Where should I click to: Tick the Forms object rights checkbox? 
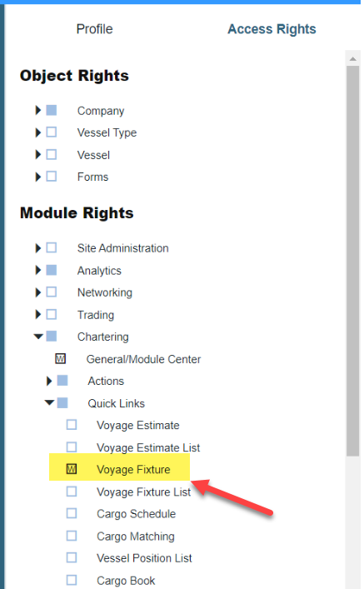[52, 177]
